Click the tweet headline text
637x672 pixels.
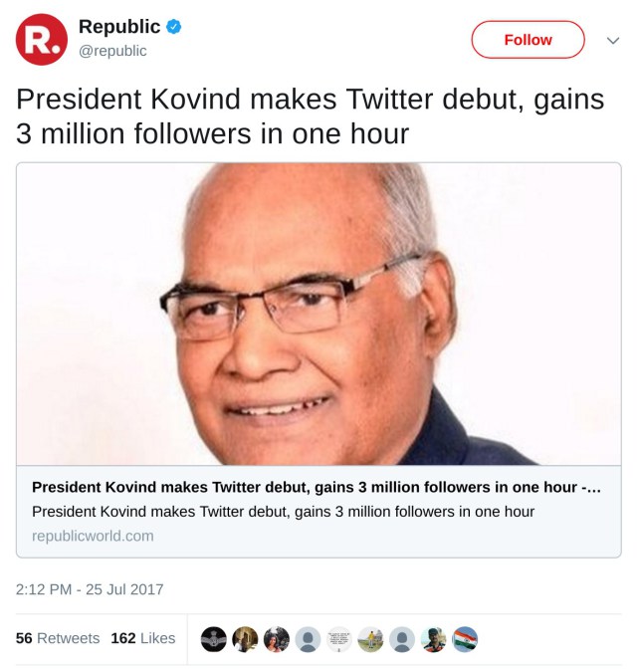coord(309,116)
